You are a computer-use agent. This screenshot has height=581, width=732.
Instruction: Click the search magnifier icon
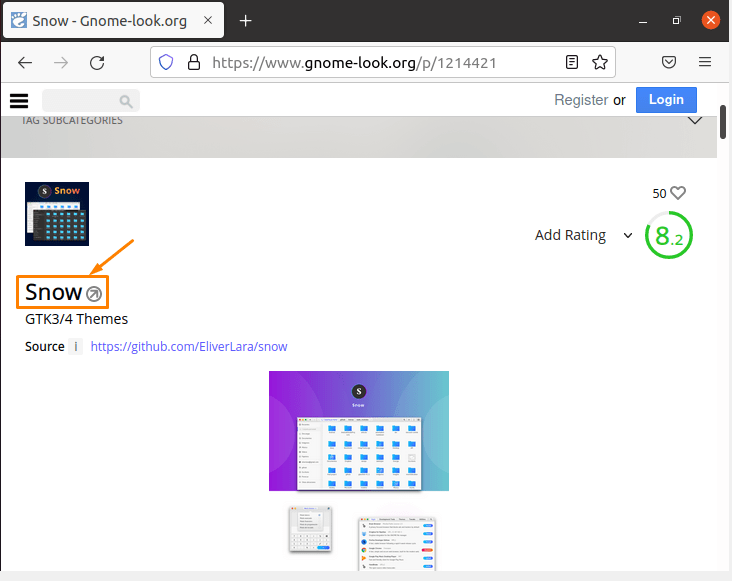point(126,101)
